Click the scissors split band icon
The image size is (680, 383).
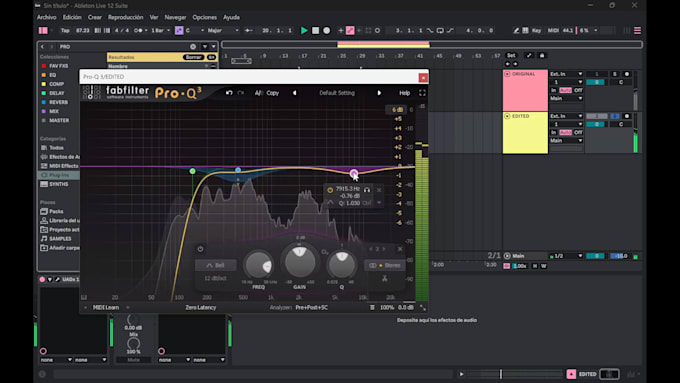[385, 278]
